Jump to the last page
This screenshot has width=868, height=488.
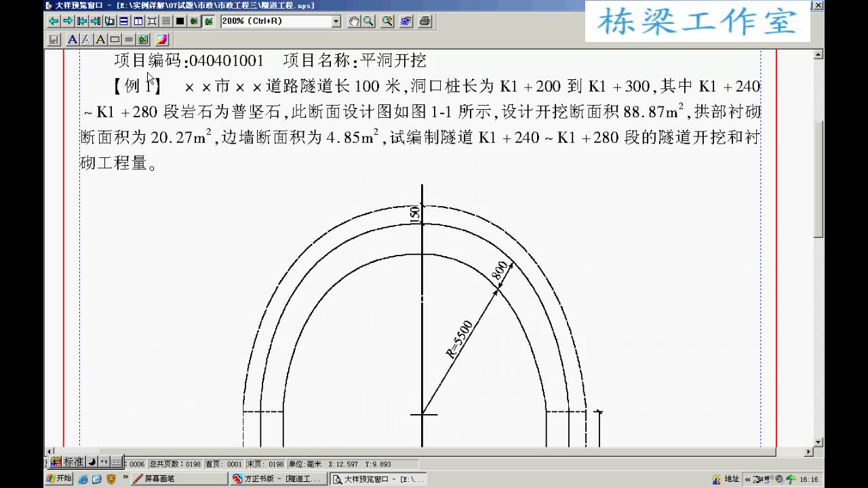pos(96,21)
